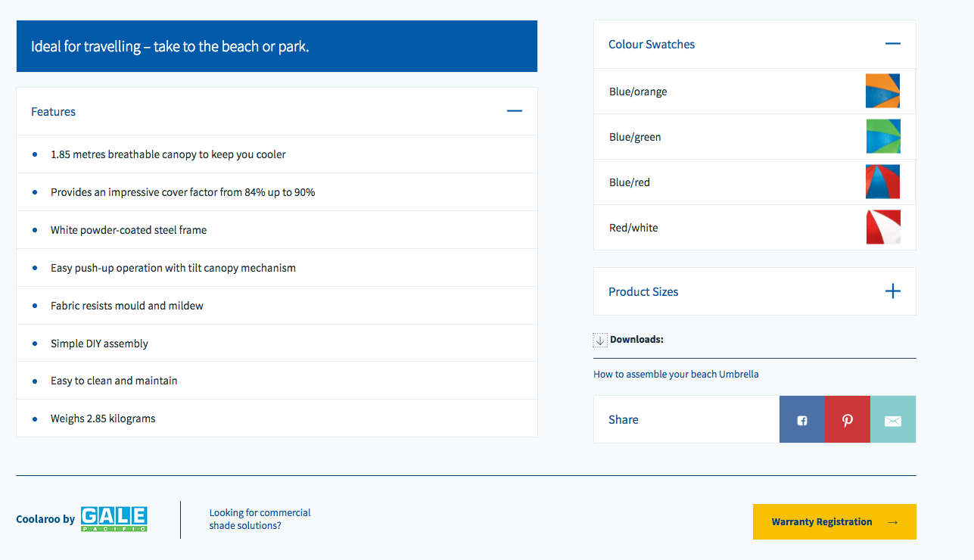The width and height of the screenshot is (974, 560).
Task: Click the 'Red/white' label
Action: [633, 228]
